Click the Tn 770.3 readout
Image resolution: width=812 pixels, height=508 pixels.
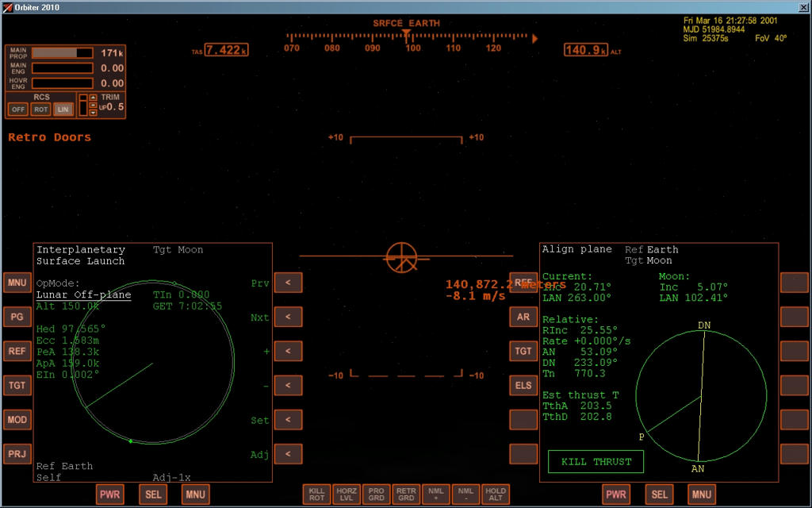574,373
